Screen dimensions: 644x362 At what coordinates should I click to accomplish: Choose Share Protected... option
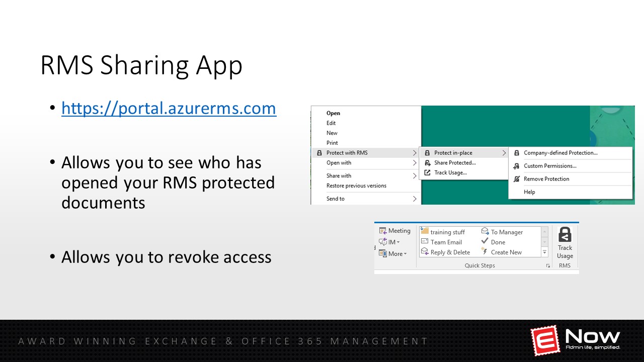[x=455, y=163]
